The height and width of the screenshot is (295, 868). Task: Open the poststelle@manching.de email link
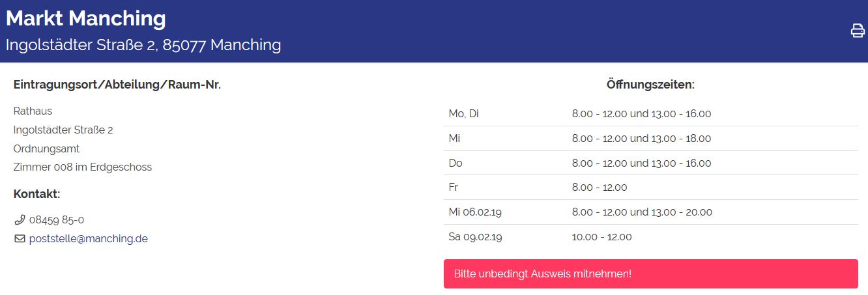(x=88, y=239)
